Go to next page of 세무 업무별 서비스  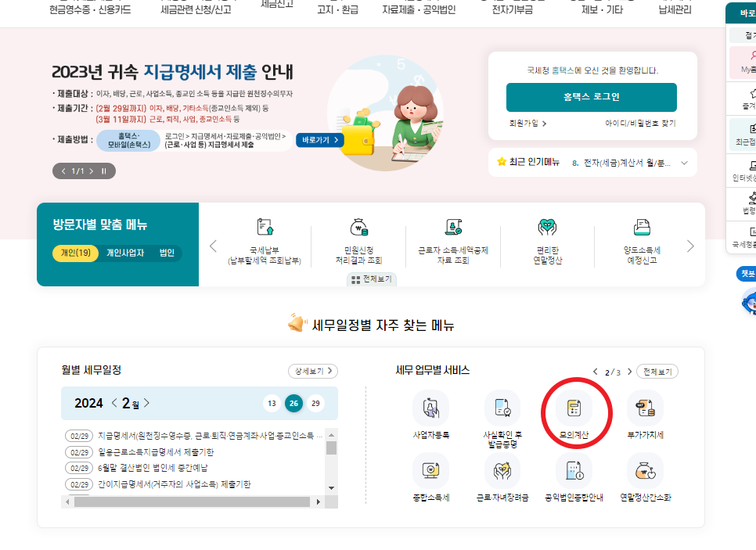pos(629,372)
